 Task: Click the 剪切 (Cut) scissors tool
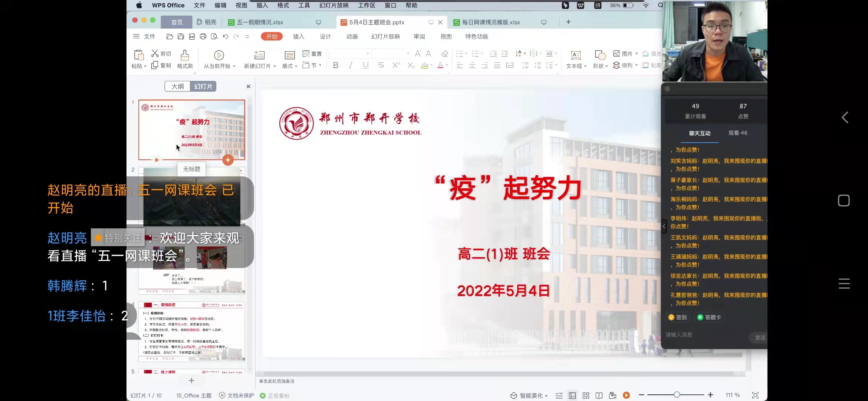161,53
